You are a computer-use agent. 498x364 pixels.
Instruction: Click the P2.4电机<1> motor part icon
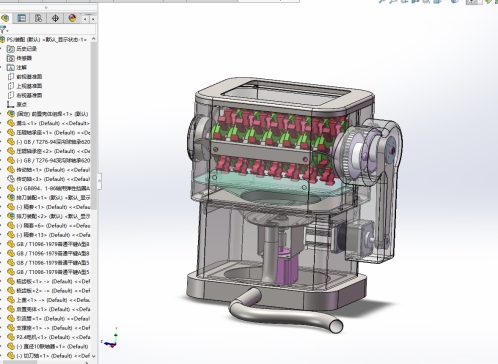(x=11, y=337)
